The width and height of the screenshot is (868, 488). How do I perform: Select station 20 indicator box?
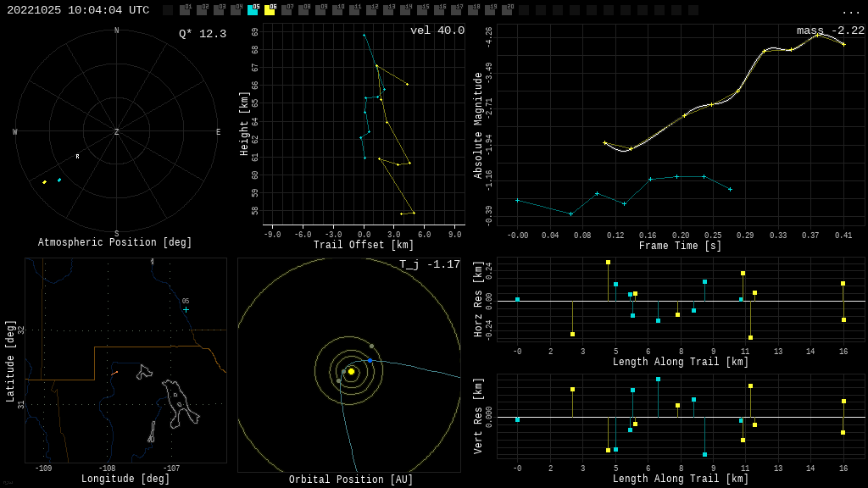507,10
